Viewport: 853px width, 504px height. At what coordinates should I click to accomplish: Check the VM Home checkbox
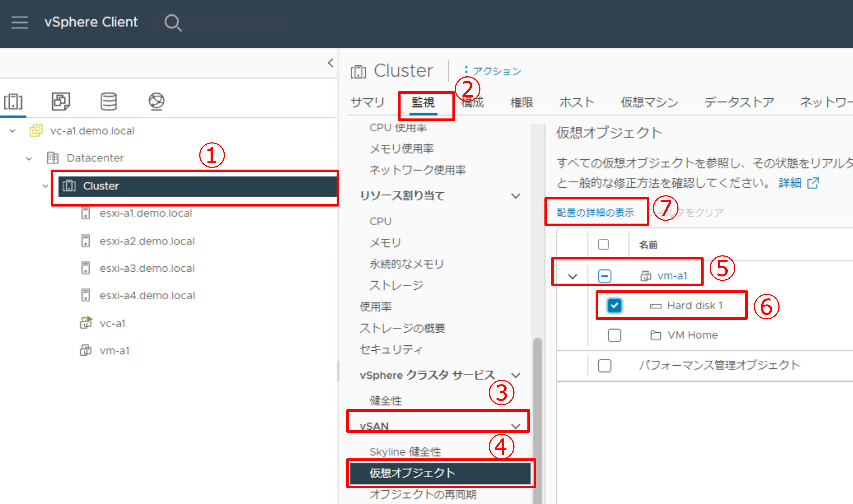(x=614, y=335)
